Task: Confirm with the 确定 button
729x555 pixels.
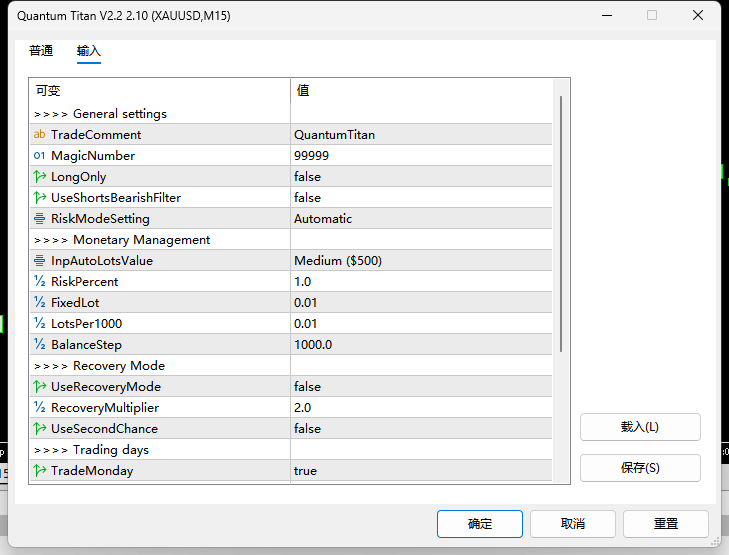Action: coord(479,524)
